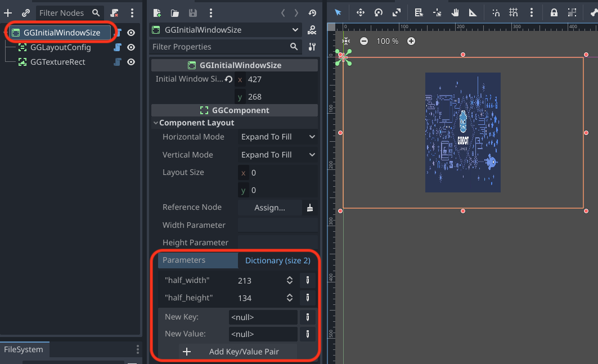Image resolution: width=598 pixels, height=364 pixels.
Task: Toggle visibility of GGTextureRect node
Action: tap(131, 62)
